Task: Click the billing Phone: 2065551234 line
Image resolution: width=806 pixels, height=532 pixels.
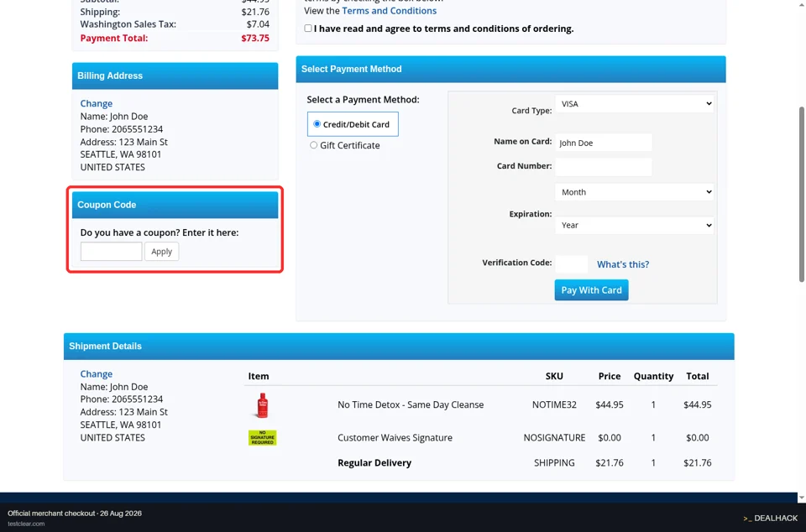Action: (x=121, y=129)
